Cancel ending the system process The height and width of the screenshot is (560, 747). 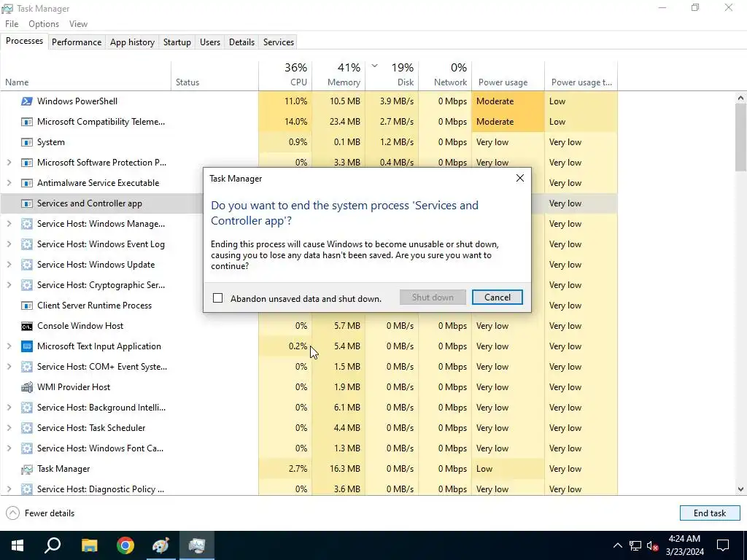pos(498,297)
